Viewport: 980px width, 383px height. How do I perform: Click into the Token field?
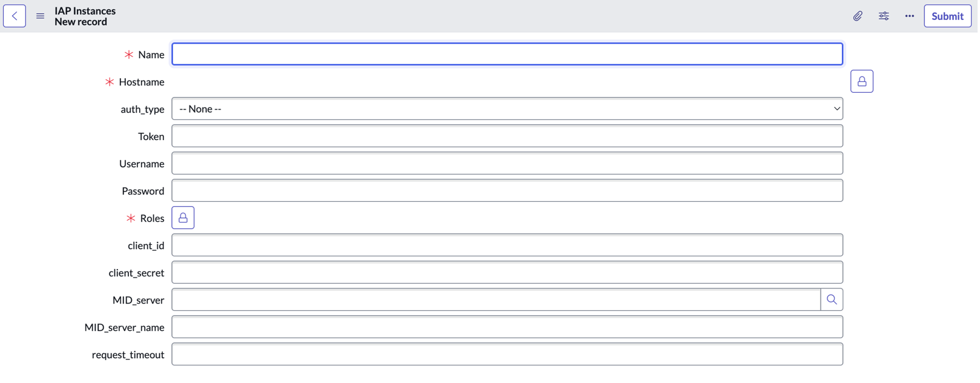pyautogui.click(x=507, y=136)
